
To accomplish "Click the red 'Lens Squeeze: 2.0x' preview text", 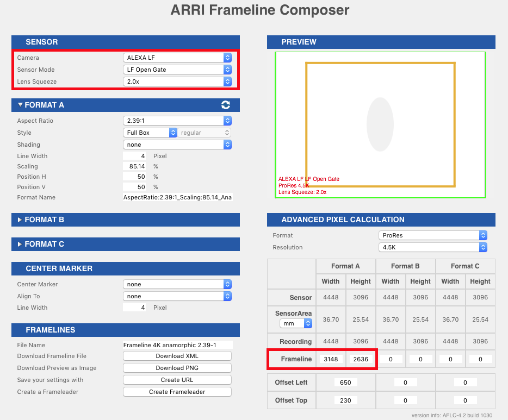I will [x=302, y=192].
